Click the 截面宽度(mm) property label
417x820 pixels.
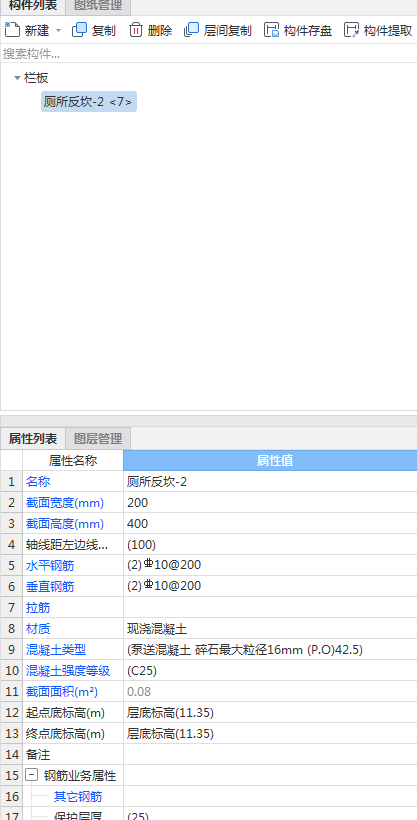pyautogui.click(x=65, y=503)
